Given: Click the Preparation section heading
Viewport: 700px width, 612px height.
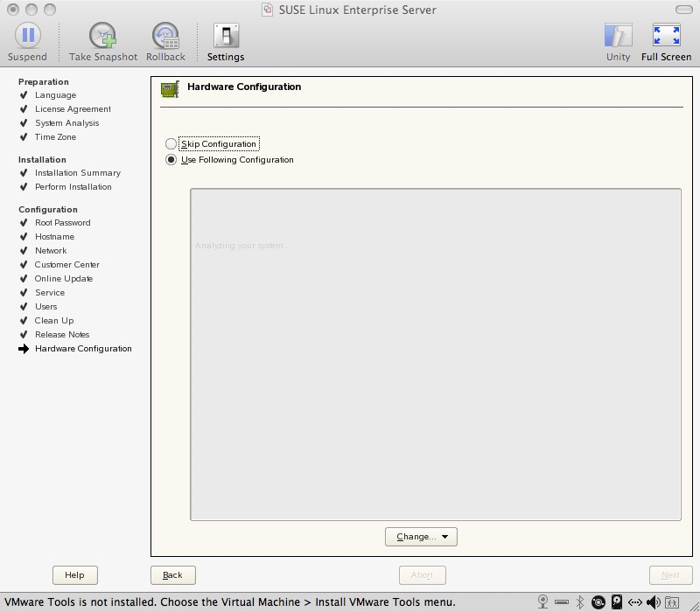Looking at the screenshot, I should (43, 81).
